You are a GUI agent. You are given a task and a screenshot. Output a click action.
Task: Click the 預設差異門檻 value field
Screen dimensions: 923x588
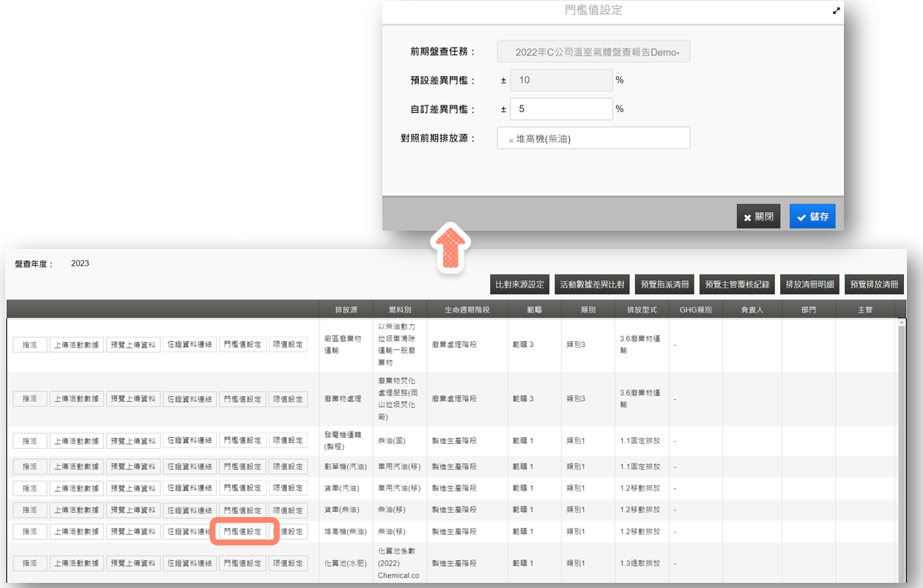tap(561, 80)
